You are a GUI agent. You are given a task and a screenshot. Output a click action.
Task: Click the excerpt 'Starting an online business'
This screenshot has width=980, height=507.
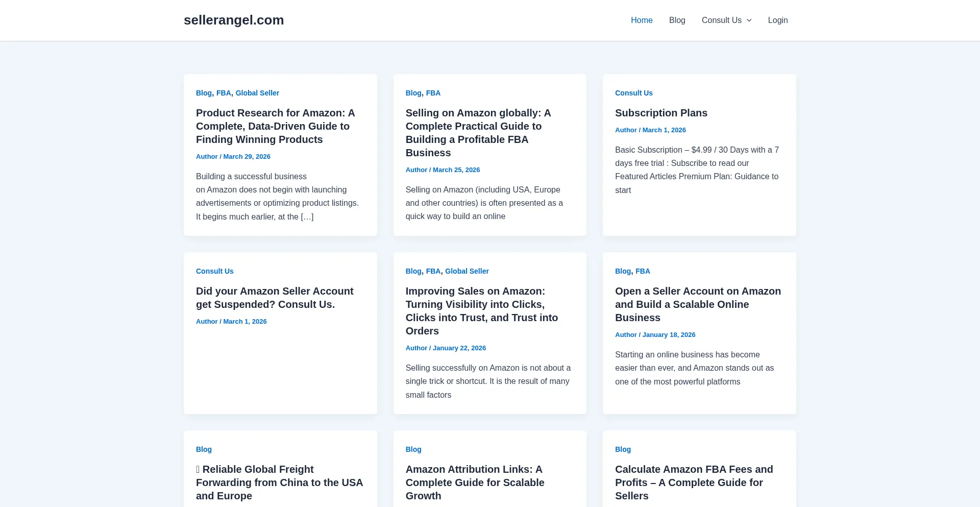[x=695, y=368]
